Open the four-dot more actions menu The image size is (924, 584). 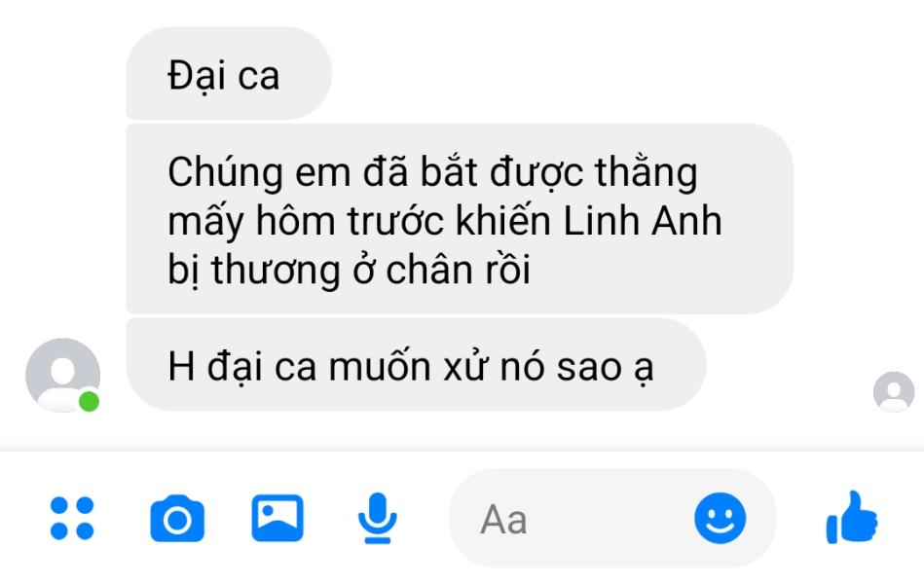point(72,518)
